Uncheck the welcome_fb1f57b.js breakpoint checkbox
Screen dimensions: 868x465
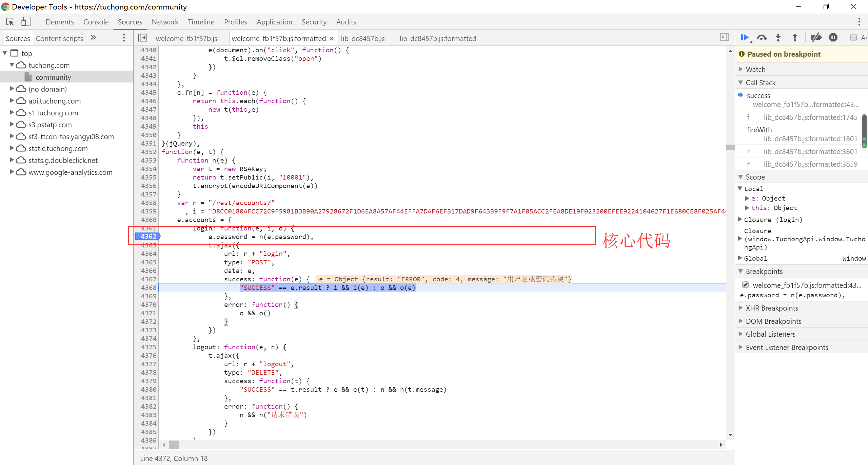[746, 285]
